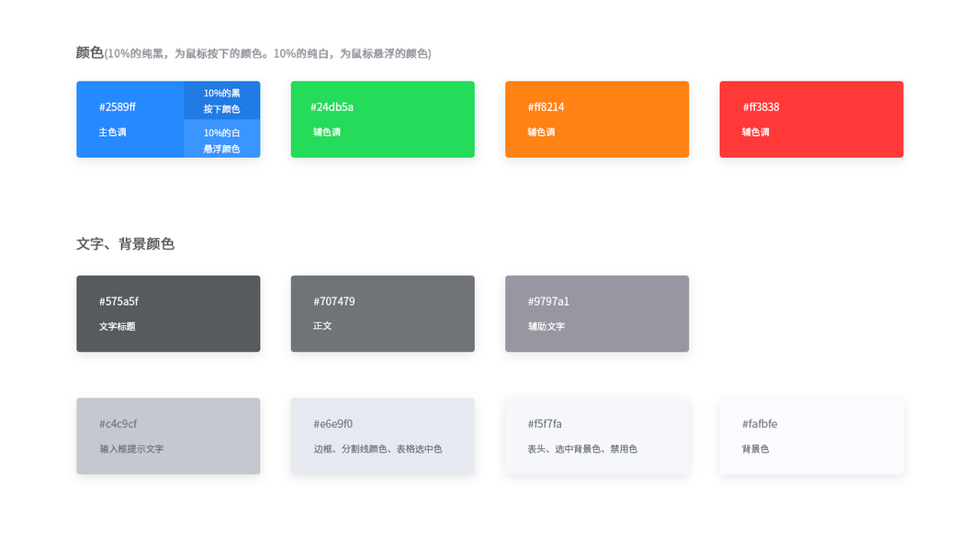Viewport: 980px width, 551px height.
Task: Choose the #f5f7fa table header swatch
Action: pos(597,436)
